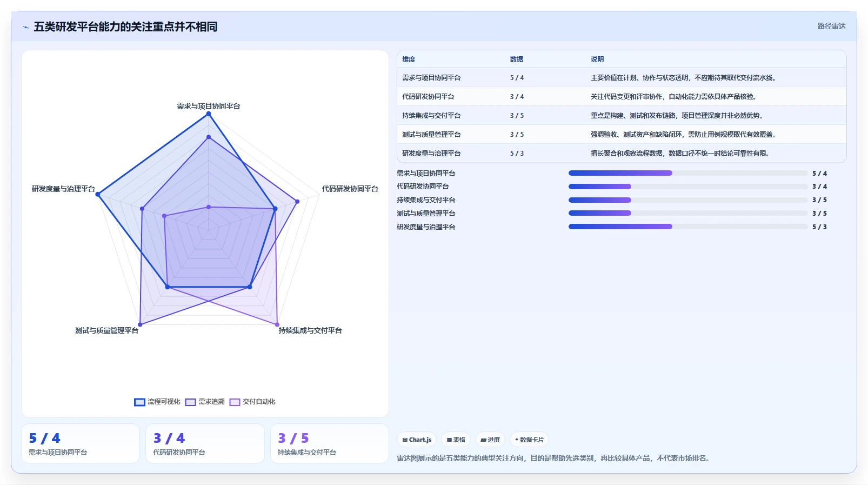This screenshot has height=485, width=868.
Task: Select the 需求与项目协同平台 progress bar
Action: pyautogui.click(x=688, y=173)
